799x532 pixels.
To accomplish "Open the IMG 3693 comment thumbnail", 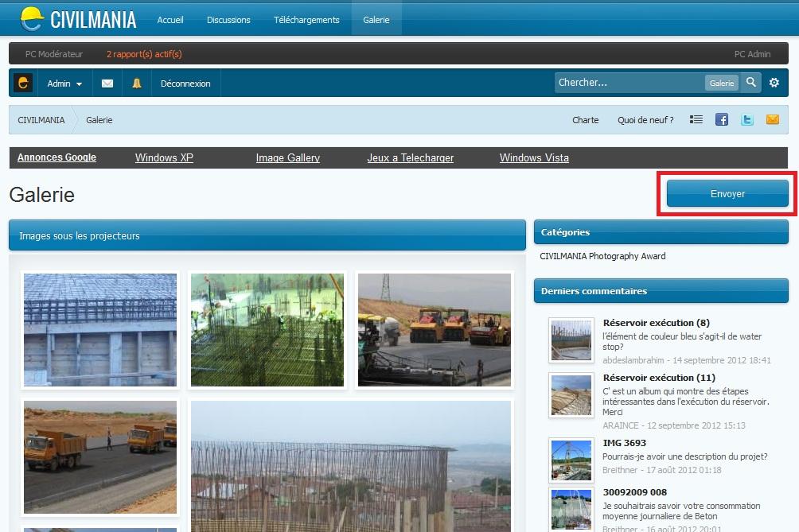I will tap(571, 460).
